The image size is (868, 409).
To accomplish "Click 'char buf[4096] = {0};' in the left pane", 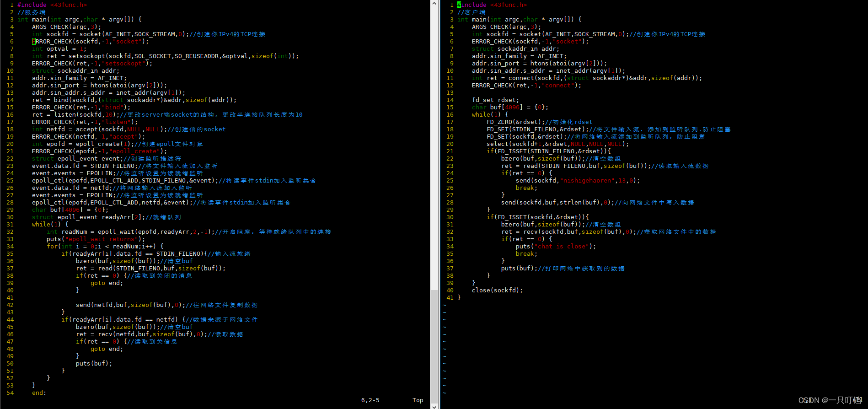I will click(x=70, y=210).
